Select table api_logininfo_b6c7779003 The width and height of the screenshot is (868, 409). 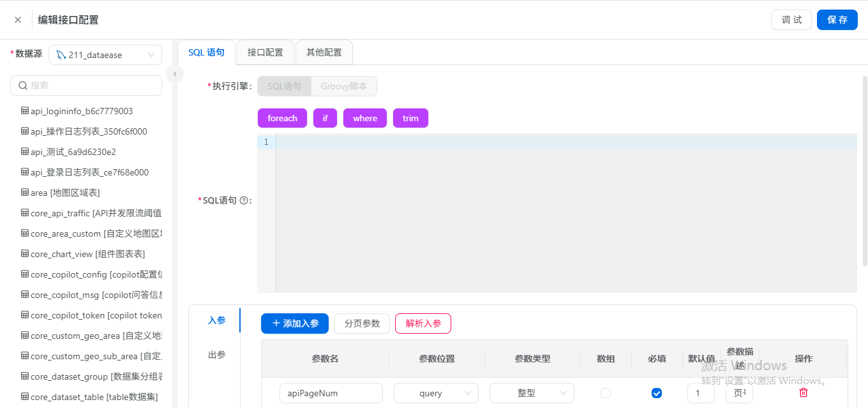coord(82,111)
